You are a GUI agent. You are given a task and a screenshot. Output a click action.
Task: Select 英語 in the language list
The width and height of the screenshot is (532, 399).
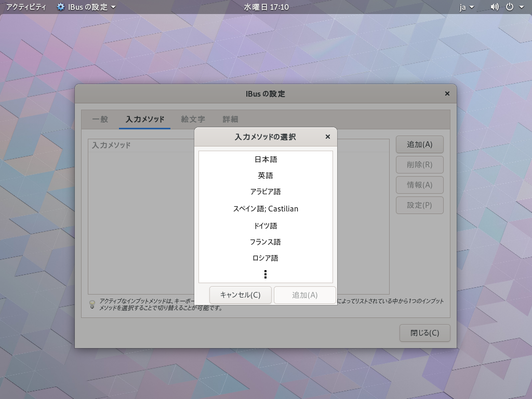(265, 176)
